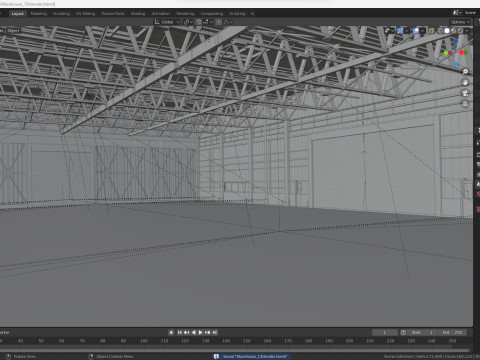This screenshot has width=480, height=360.
Task: Open the gizmo settings dropdown arrow
Action: (x=407, y=31)
